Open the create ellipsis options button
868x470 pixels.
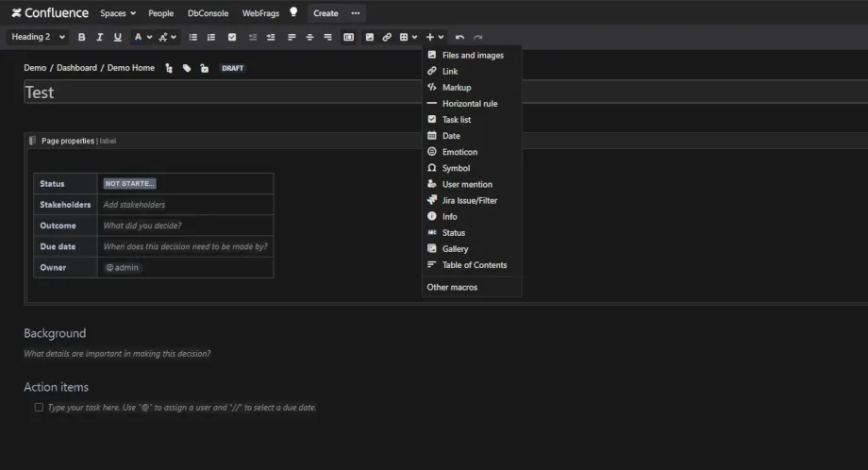(x=356, y=13)
